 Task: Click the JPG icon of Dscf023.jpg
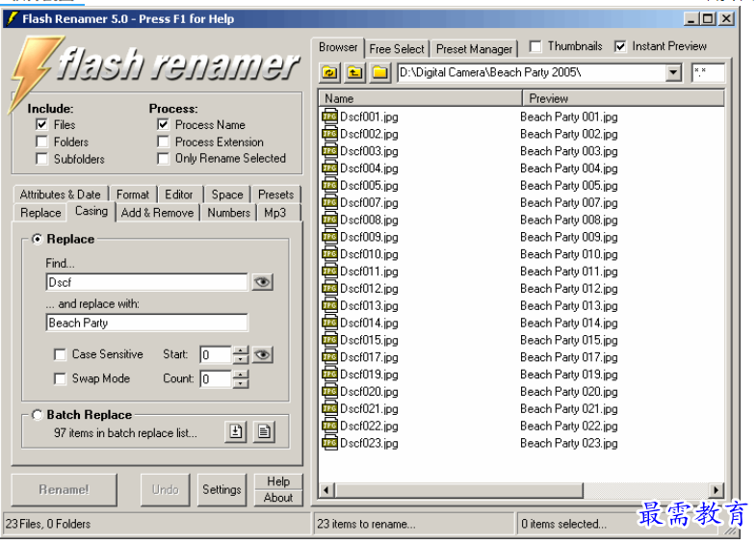point(329,443)
